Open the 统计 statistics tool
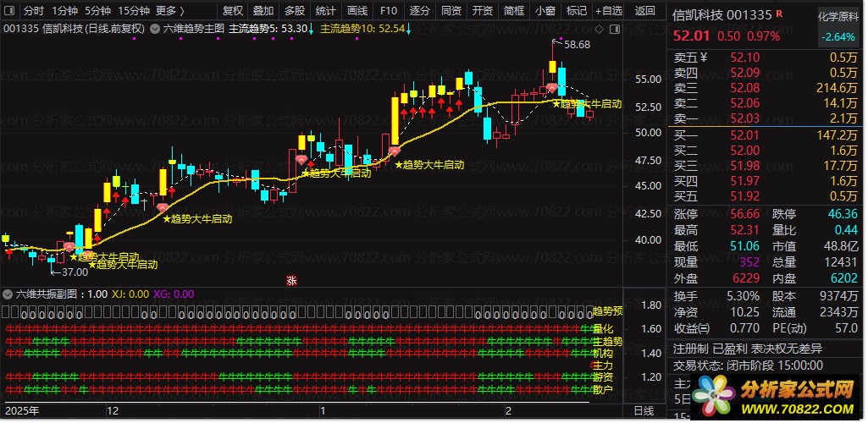Screen dimensions: 868x423 (325, 10)
